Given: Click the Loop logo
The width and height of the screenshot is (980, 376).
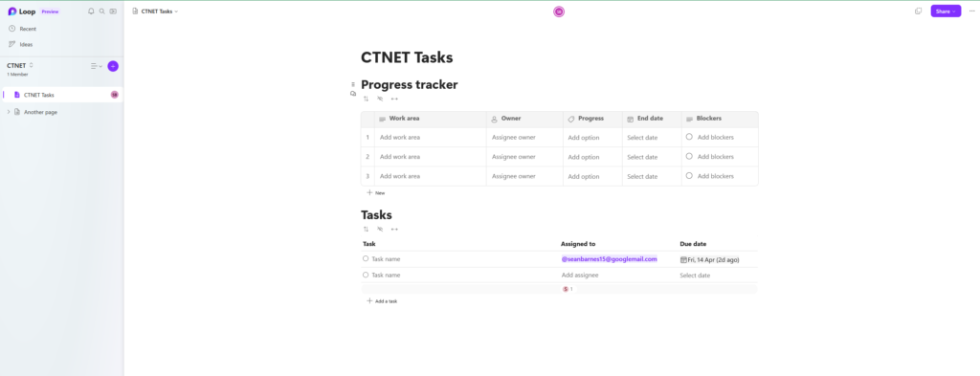Looking at the screenshot, I should coord(12,11).
